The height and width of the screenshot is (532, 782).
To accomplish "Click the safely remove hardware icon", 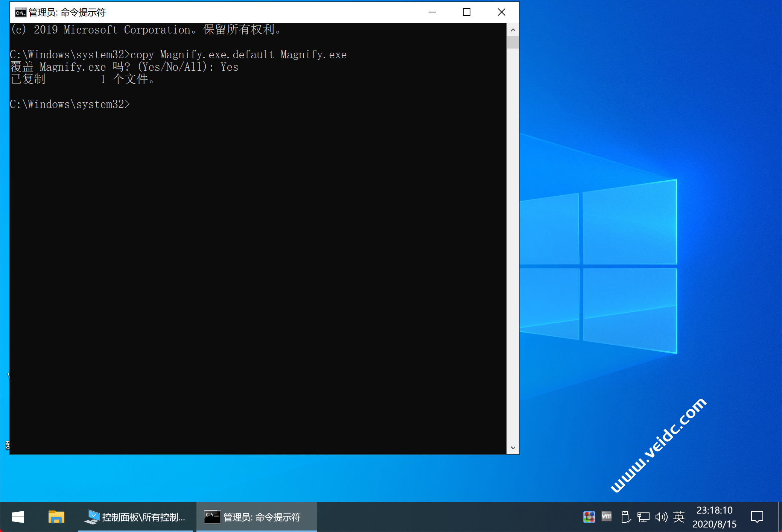I will 625,517.
